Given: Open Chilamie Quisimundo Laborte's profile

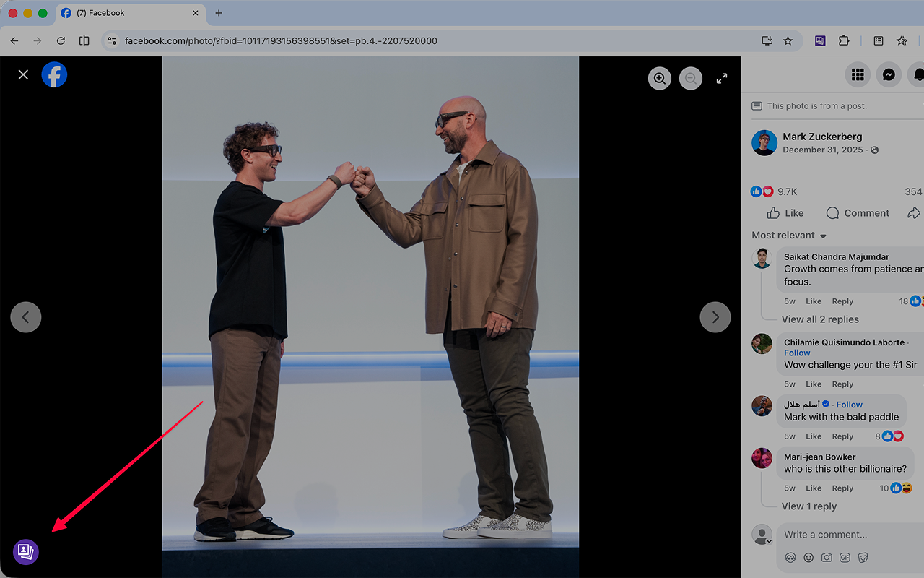Looking at the screenshot, I should coord(845,342).
